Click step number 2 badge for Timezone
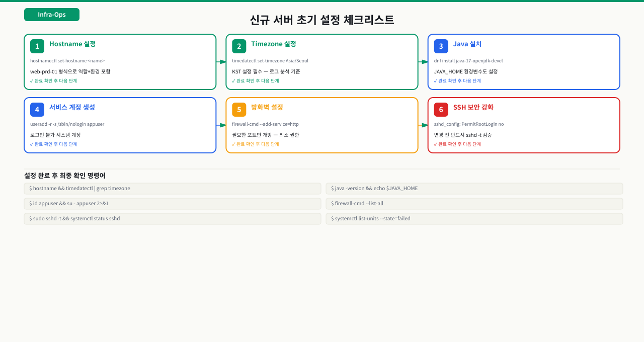644x342 pixels. coord(239,46)
